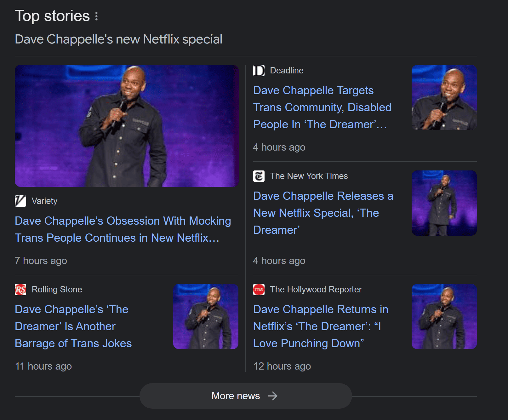Click the Hollywood Reporter logo icon
The width and height of the screenshot is (508, 420).
pos(259,290)
